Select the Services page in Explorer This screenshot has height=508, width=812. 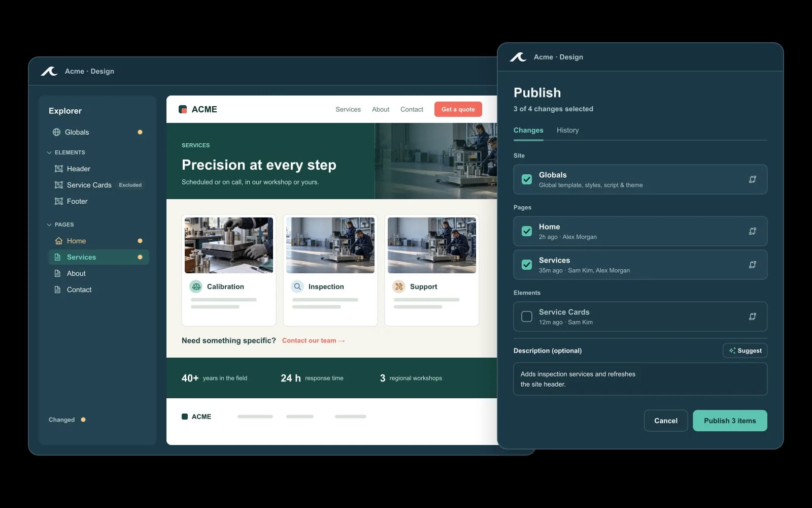click(99, 257)
